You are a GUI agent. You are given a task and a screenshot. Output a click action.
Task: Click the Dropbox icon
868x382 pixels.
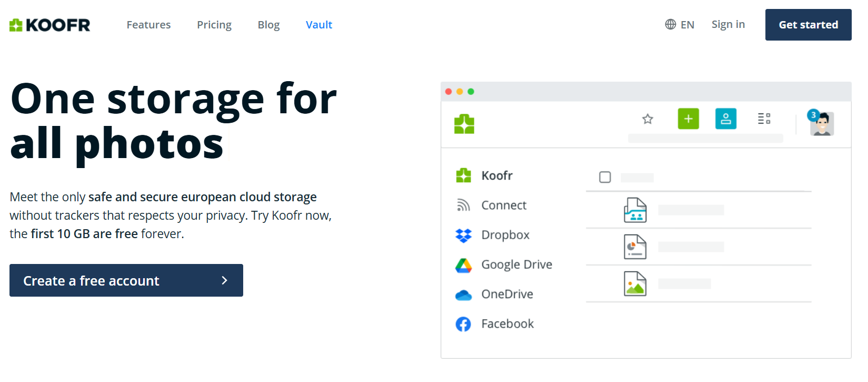click(x=464, y=235)
